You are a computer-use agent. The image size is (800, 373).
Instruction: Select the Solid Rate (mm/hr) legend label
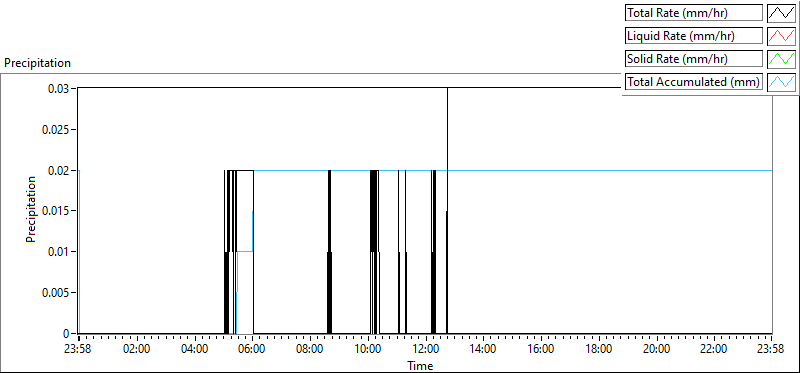[694, 59]
